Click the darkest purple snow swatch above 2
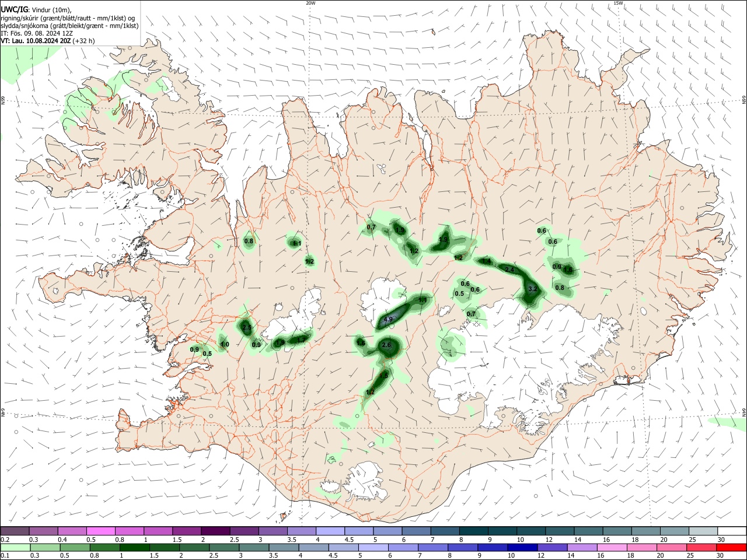 tap(215, 531)
